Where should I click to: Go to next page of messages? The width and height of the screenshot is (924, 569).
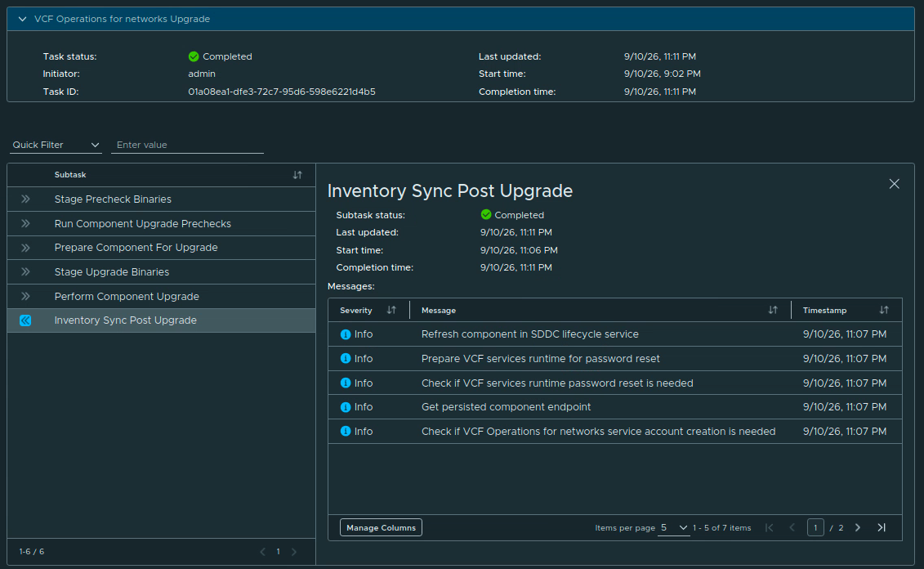[x=858, y=528]
